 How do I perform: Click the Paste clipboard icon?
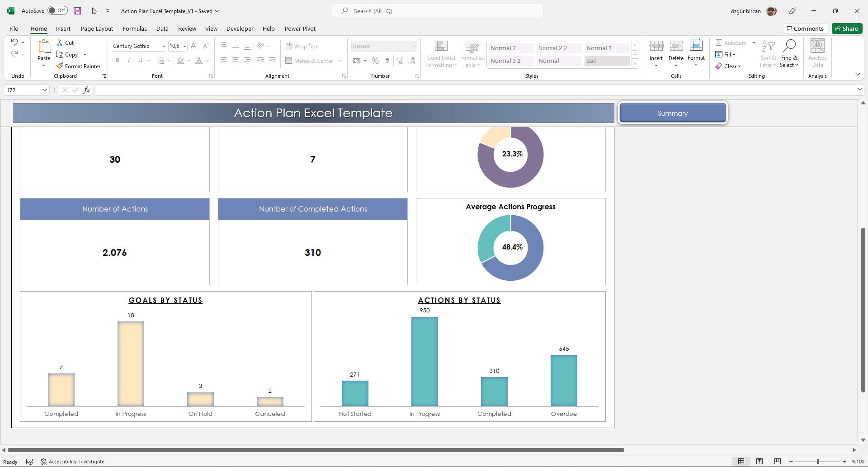point(44,47)
